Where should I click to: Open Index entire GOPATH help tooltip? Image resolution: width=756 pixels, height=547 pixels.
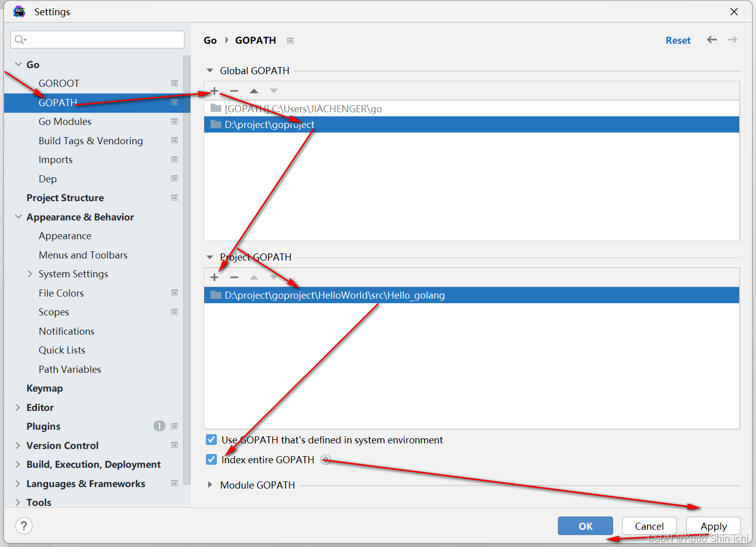pos(326,460)
